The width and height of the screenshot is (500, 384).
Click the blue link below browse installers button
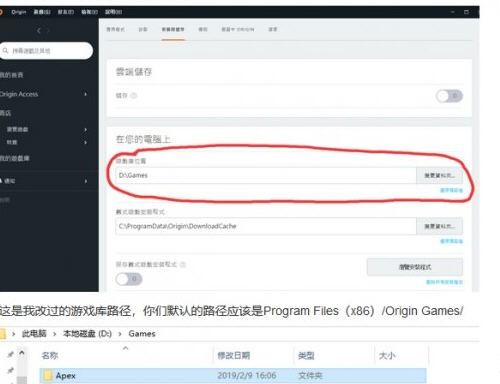coord(444,282)
